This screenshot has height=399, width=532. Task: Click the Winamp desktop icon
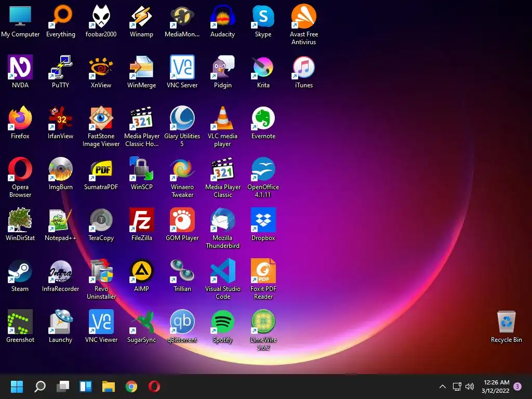[x=141, y=16]
